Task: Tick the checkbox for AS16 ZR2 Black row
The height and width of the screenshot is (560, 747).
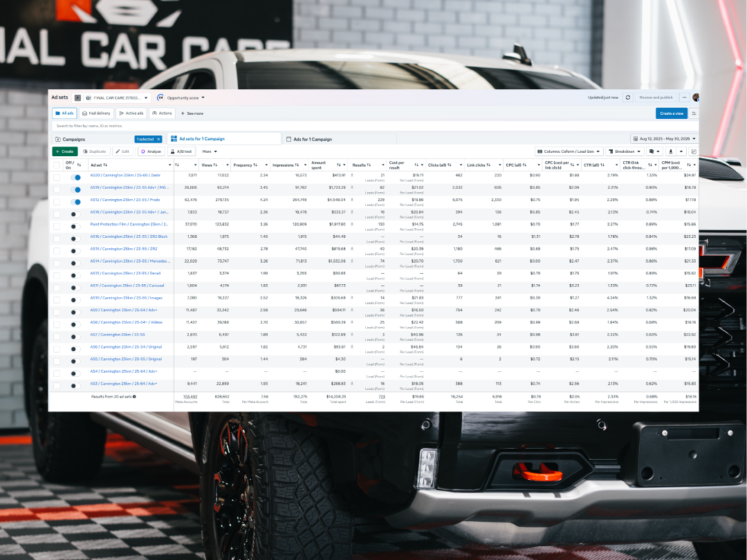Action: pos(57,239)
